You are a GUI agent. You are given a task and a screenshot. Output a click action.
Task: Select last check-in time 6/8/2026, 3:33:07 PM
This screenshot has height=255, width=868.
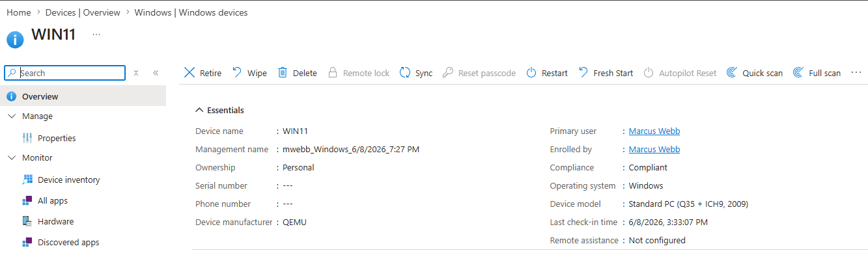click(668, 222)
